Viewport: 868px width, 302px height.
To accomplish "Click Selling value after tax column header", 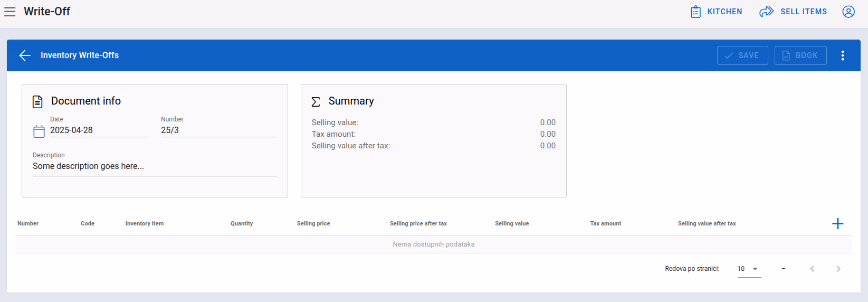I will (x=707, y=224).
